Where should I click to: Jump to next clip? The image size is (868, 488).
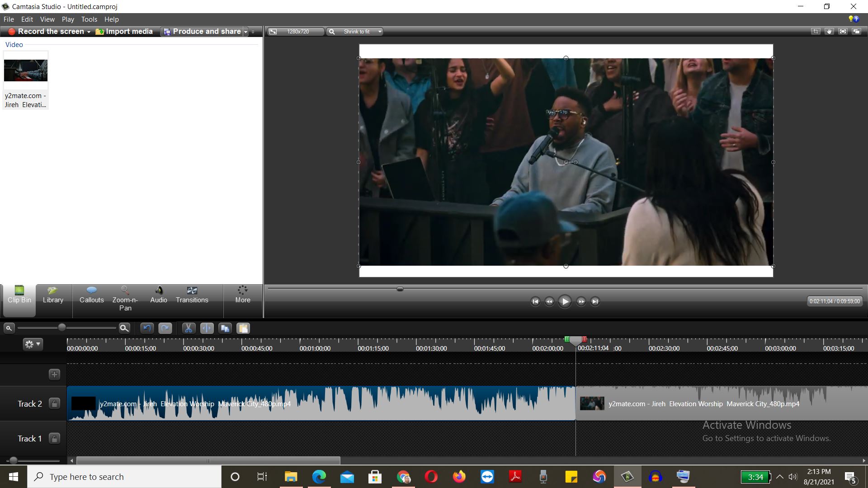(595, 301)
